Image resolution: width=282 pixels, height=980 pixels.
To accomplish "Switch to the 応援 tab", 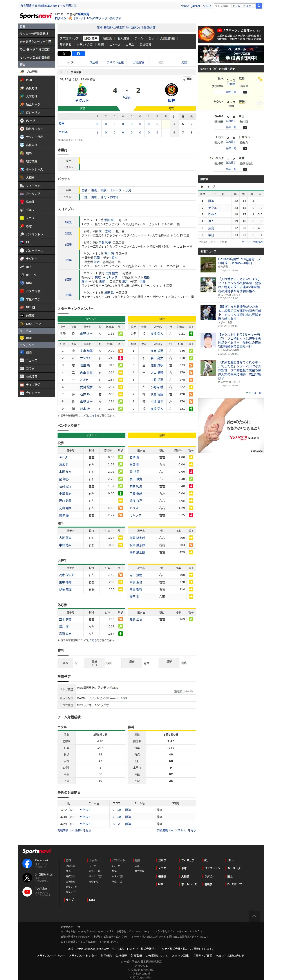I will click(184, 62).
